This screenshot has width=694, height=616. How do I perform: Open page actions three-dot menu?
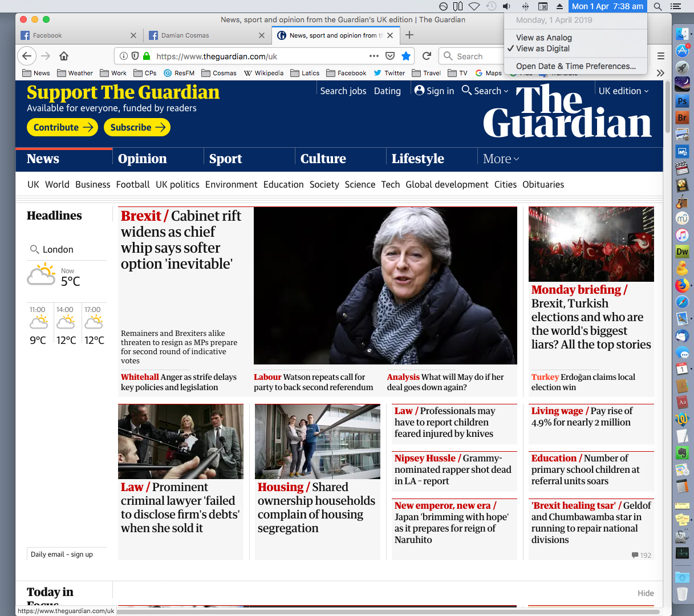(x=374, y=56)
